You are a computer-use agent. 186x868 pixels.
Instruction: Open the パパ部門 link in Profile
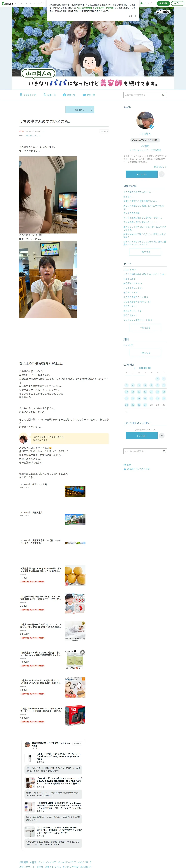[x=145, y=146]
